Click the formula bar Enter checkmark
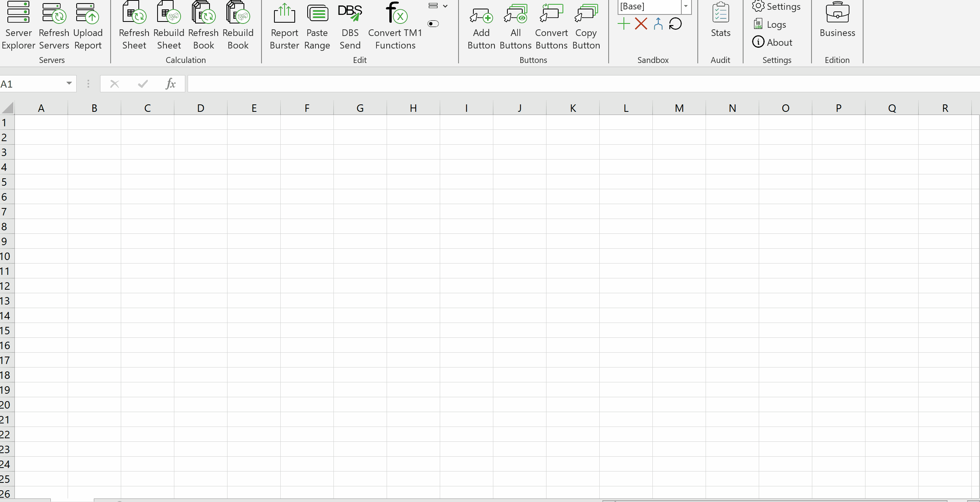This screenshot has height=502, width=980. tap(143, 84)
